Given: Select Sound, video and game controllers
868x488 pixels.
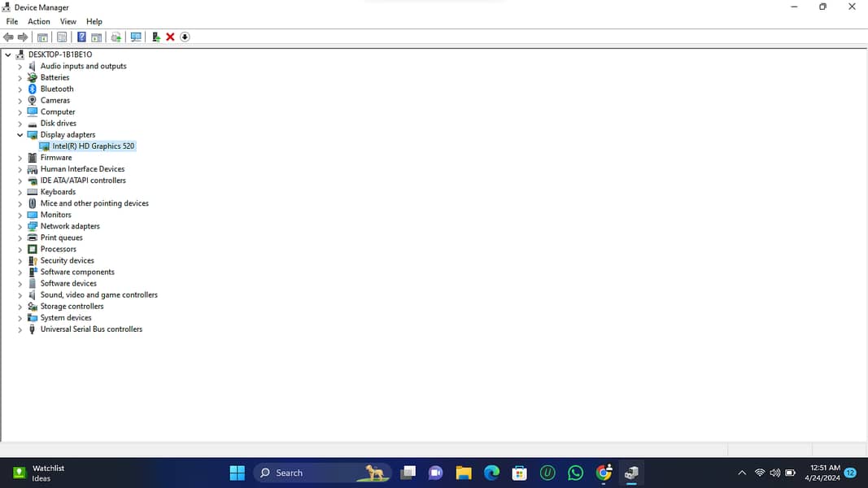Looking at the screenshot, I should point(99,295).
